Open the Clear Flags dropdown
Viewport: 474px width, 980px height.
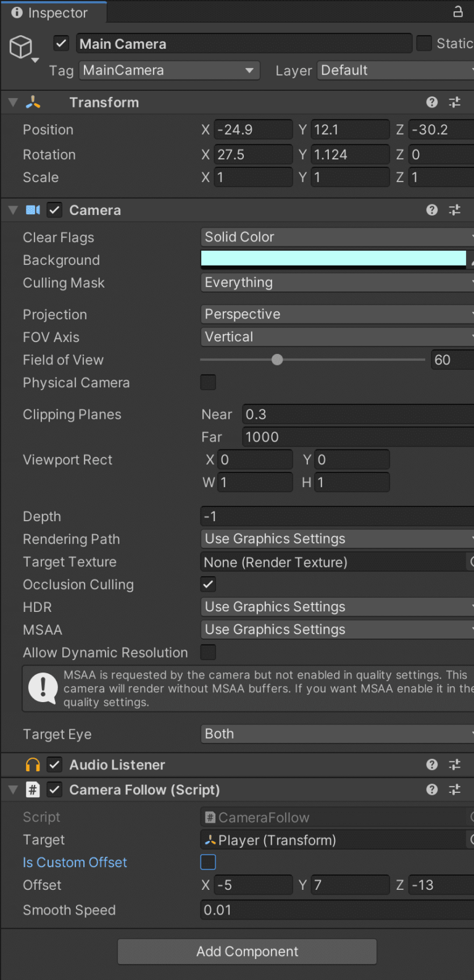pos(337,237)
